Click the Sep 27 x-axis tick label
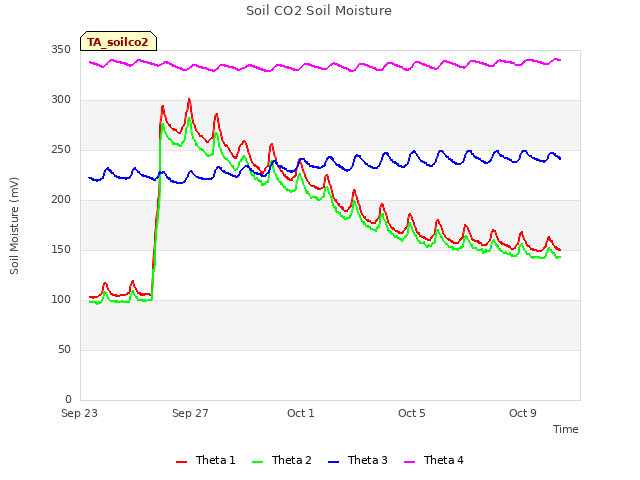Screen dimensions: 640x480 [190, 413]
